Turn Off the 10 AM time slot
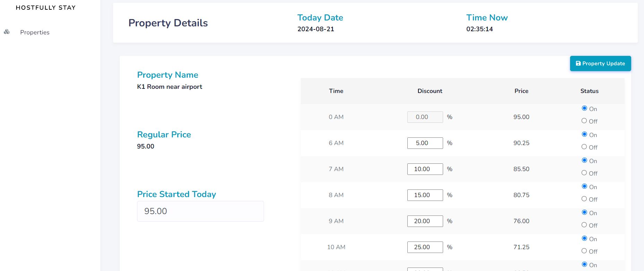Image resolution: width=644 pixels, height=271 pixels. pyautogui.click(x=584, y=251)
